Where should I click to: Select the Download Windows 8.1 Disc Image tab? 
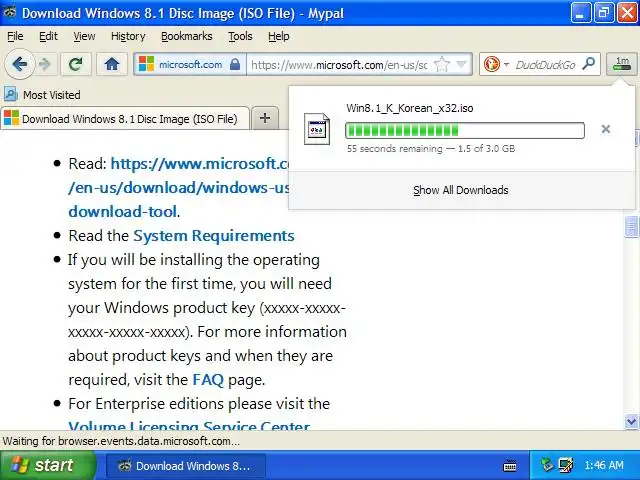tap(125, 119)
